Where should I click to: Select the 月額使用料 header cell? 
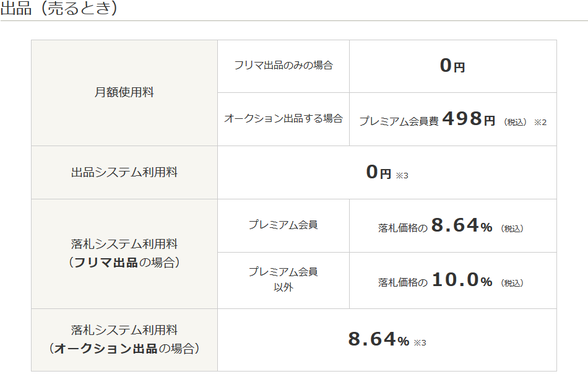point(124,93)
